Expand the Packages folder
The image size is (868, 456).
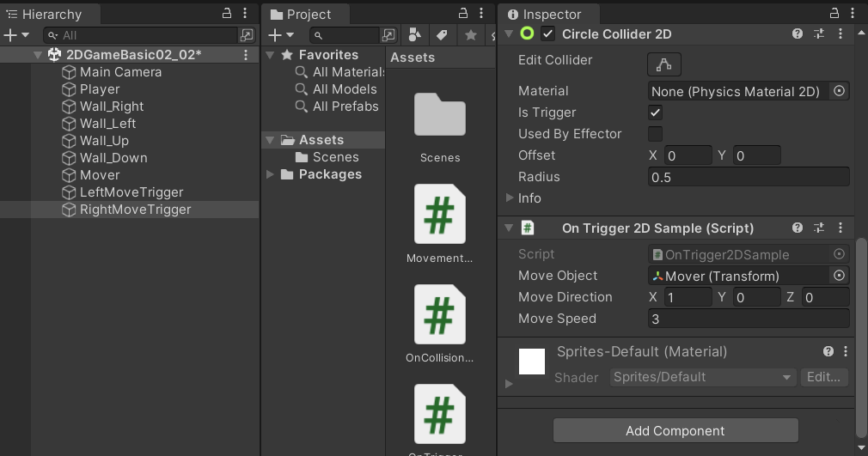click(x=270, y=174)
